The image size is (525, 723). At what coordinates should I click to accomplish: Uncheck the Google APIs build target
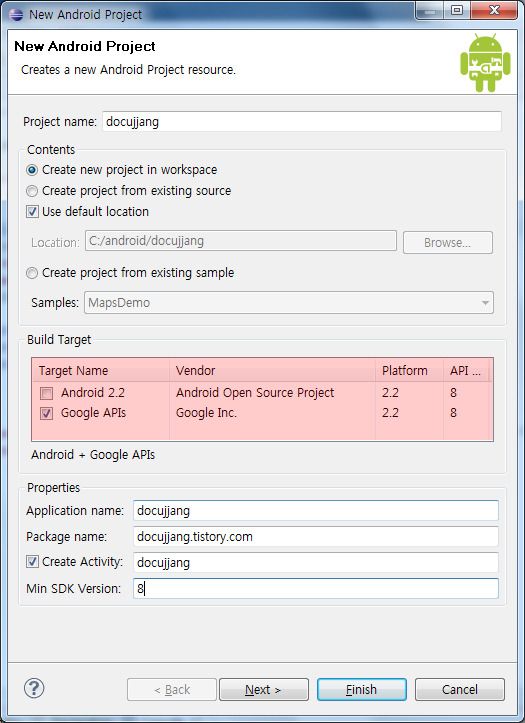pos(47,413)
